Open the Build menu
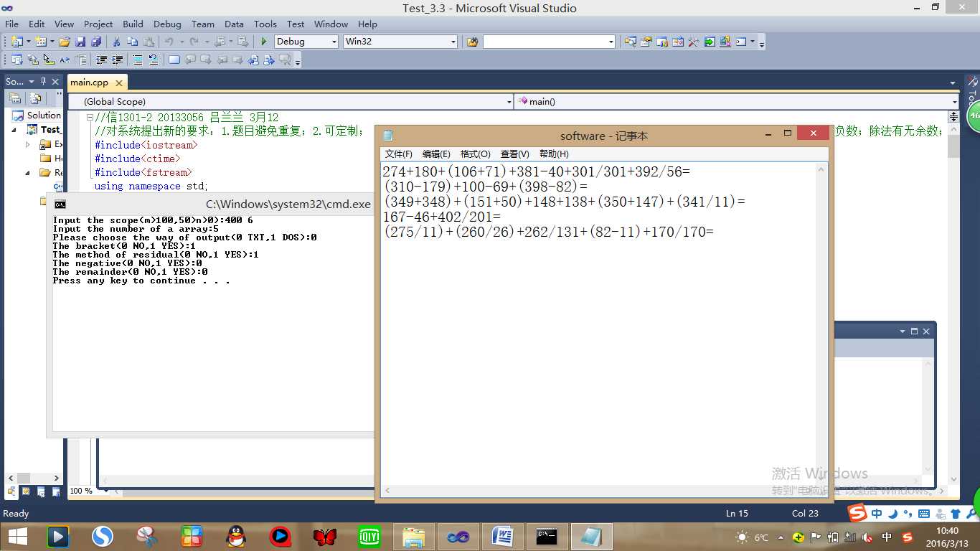The image size is (980, 551). pyautogui.click(x=133, y=24)
